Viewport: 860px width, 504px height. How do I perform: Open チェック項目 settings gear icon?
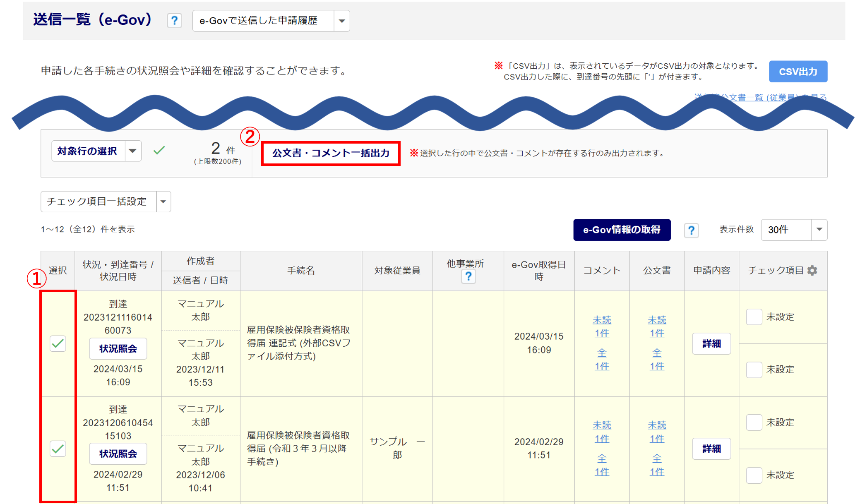point(812,271)
